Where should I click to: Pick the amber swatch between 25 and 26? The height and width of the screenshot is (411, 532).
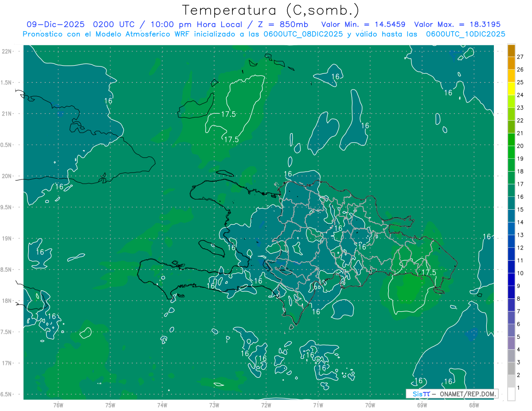(511, 76)
